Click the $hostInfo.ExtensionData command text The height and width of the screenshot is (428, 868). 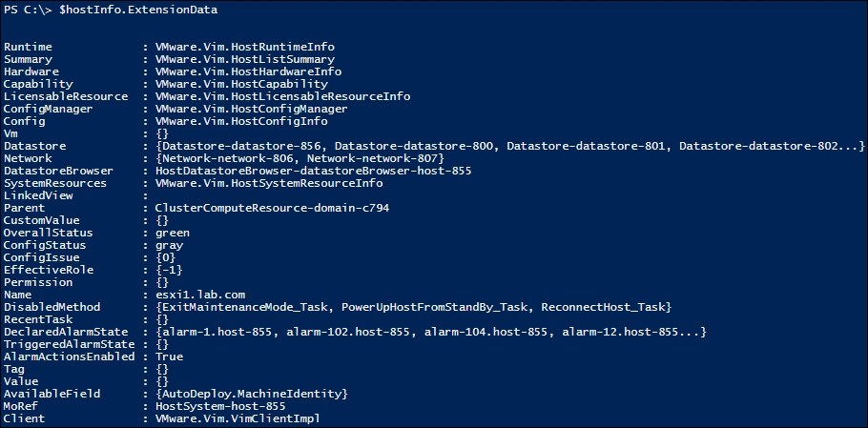click(138, 10)
